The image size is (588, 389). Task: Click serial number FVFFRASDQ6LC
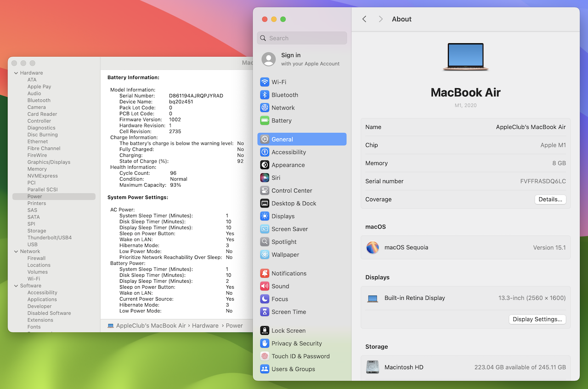point(543,181)
